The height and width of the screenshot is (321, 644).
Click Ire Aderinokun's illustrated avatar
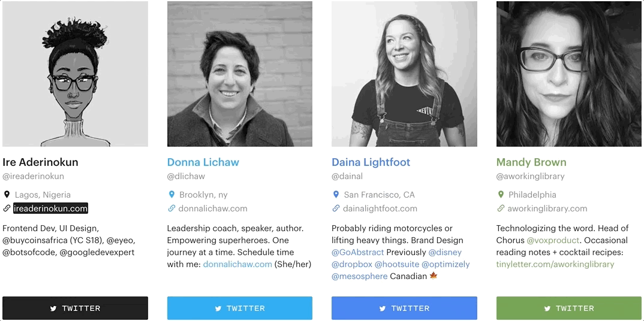pyautogui.click(x=75, y=74)
